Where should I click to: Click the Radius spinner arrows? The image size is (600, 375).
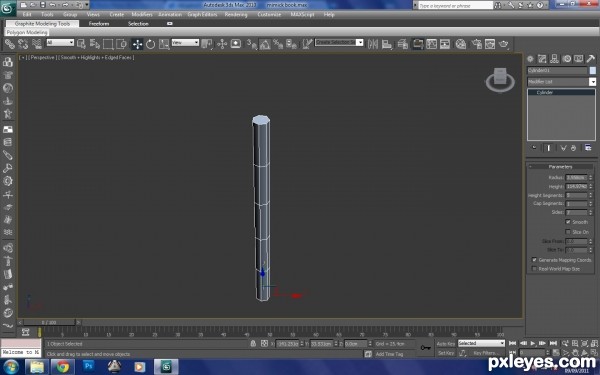(591, 178)
